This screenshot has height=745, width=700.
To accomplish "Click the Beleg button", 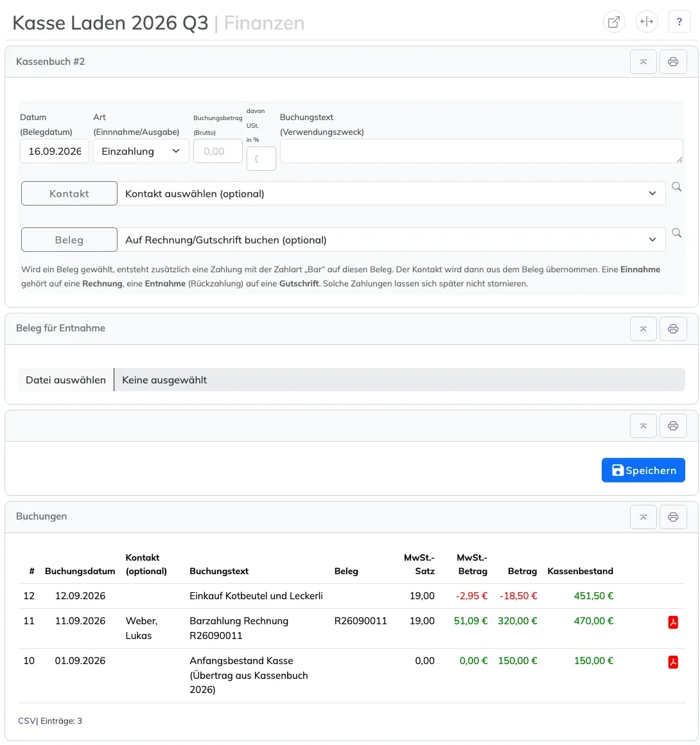I will pos(69,240).
